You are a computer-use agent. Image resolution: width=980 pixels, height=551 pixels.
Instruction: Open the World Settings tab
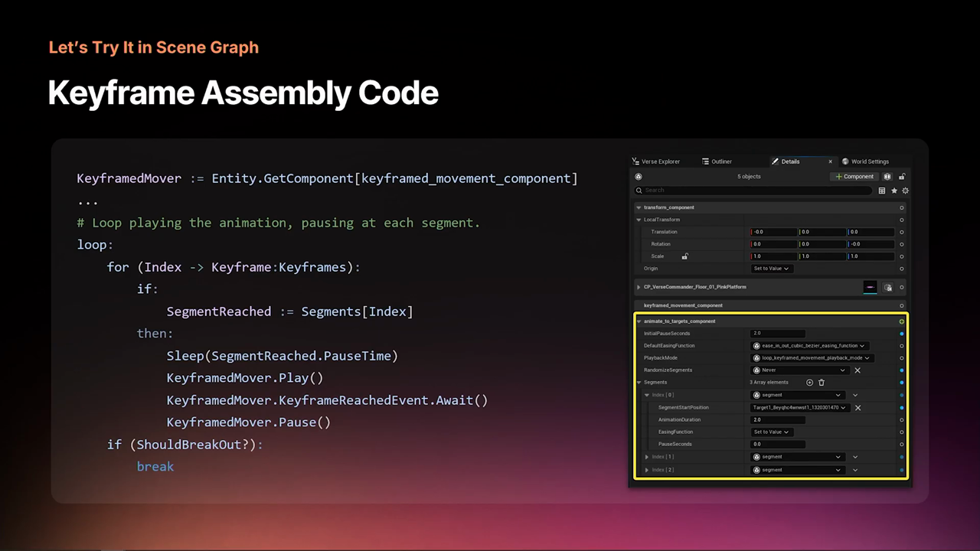click(x=865, y=161)
